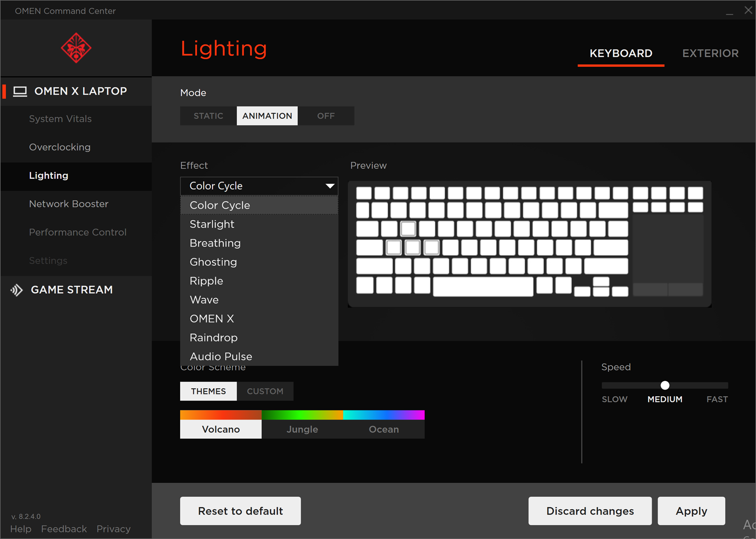Click the highlighted W key in preview
Viewport: 756px width, 539px height.
pyautogui.click(x=408, y=229)
